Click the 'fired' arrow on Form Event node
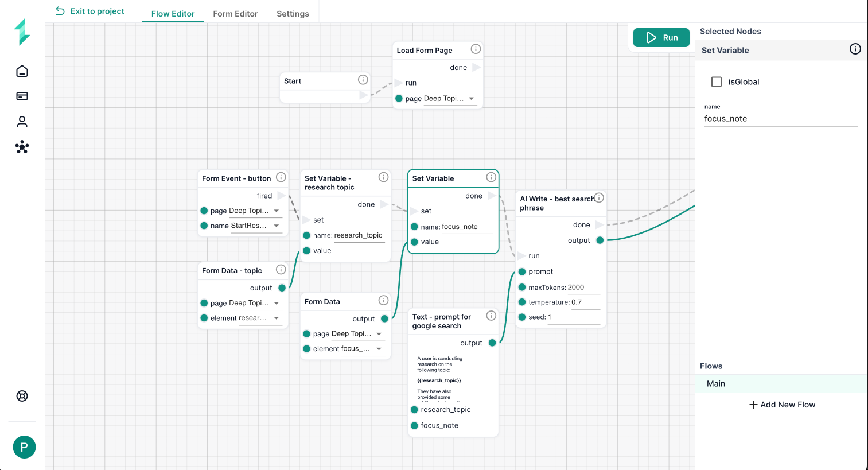 (281, 196)
